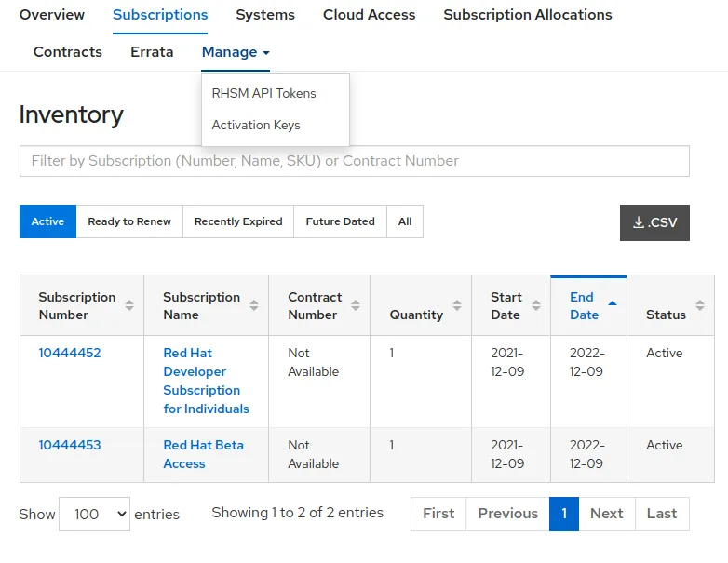728x563 pixels.
Task: Filter by Recently Expired subscriptions
Action: pos(238,221)
